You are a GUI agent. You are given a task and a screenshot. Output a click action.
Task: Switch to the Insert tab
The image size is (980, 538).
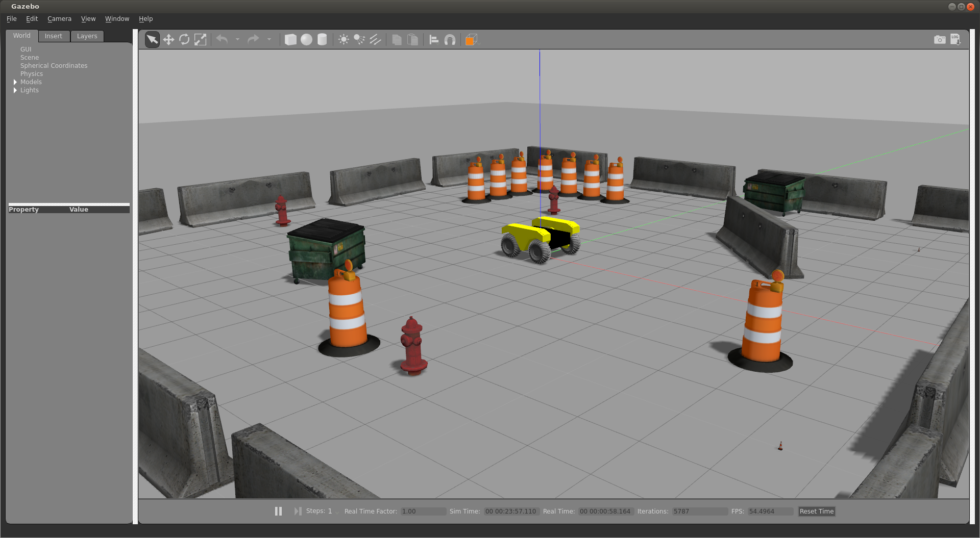pos(53,36)
